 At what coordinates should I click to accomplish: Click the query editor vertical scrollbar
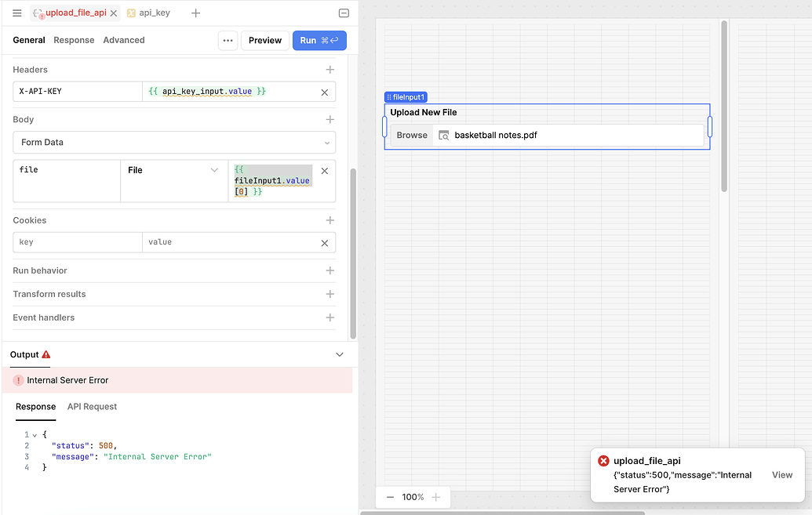coord(353,254)
